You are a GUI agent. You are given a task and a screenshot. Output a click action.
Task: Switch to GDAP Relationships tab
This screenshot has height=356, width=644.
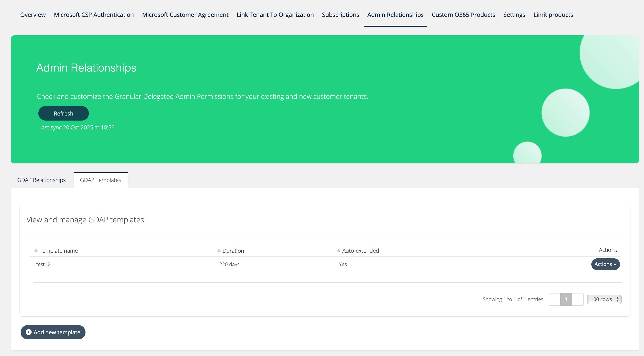click(41, 180)
